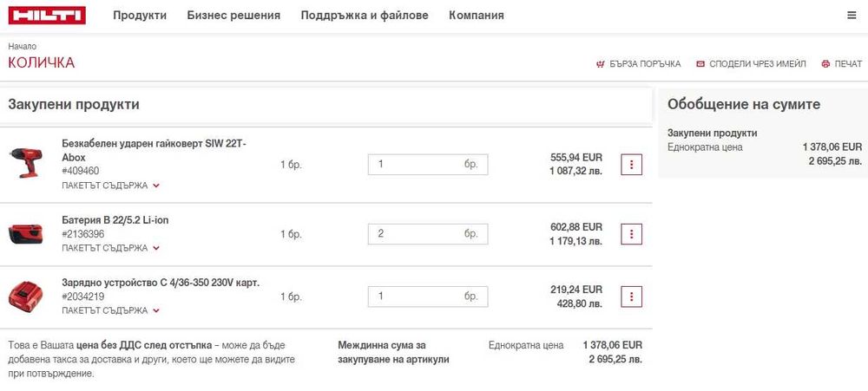Open the hamburger menu icon
The height and width of the screenshot is (391, 868).
click(852, 16)
